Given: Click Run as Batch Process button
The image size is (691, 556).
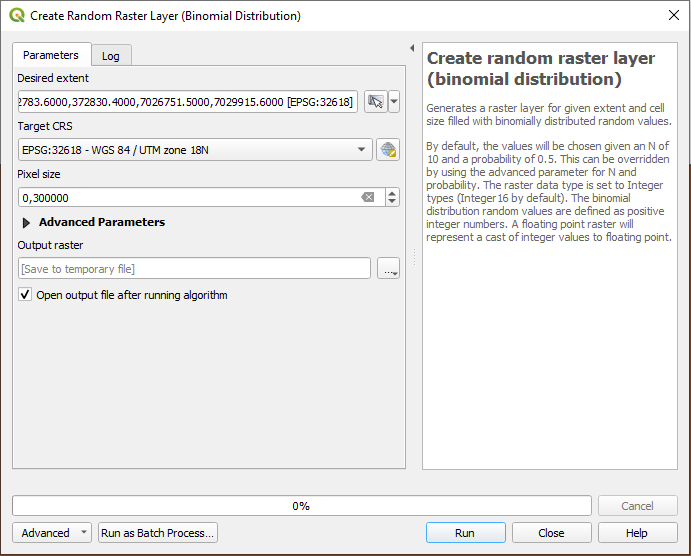Looking at the screenshot, I should coord(158,533).
